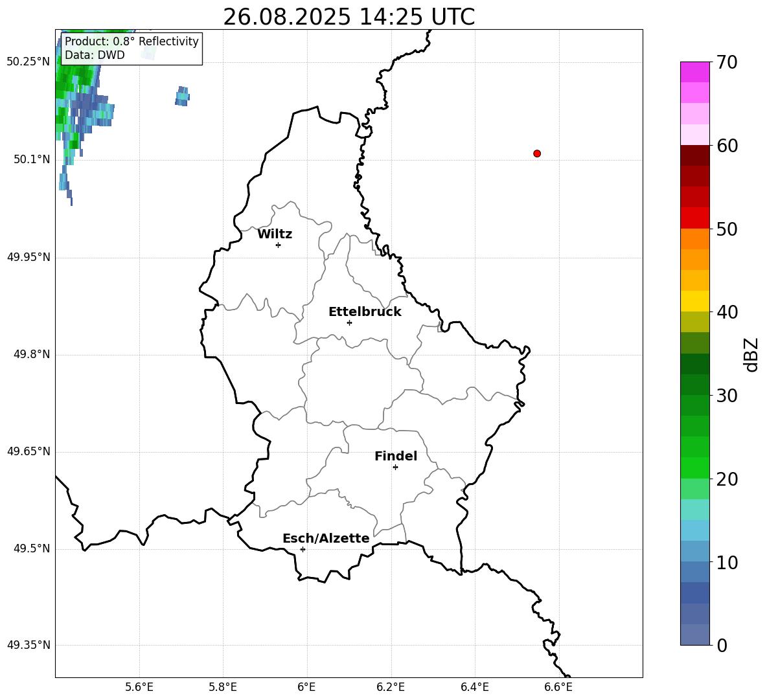The height and width of the screenshot is (700, 767).
Task: Click the 6.4°E longitude label
Action: (474, 687)
